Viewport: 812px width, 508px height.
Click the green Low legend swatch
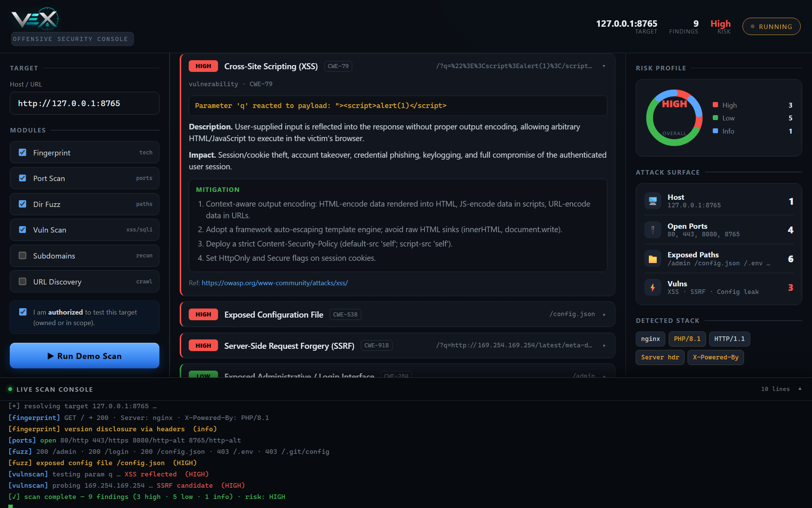(x=715, y=118)
